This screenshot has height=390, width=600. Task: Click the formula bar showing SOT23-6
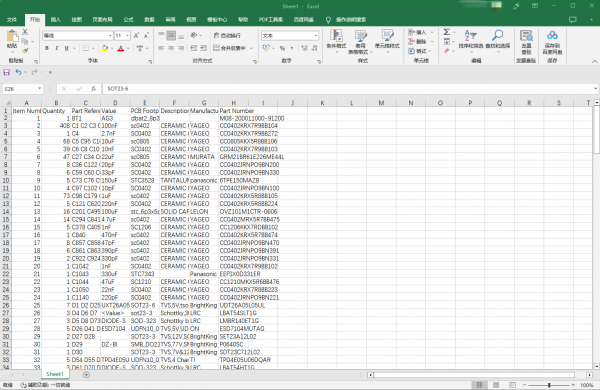(348, 89)
